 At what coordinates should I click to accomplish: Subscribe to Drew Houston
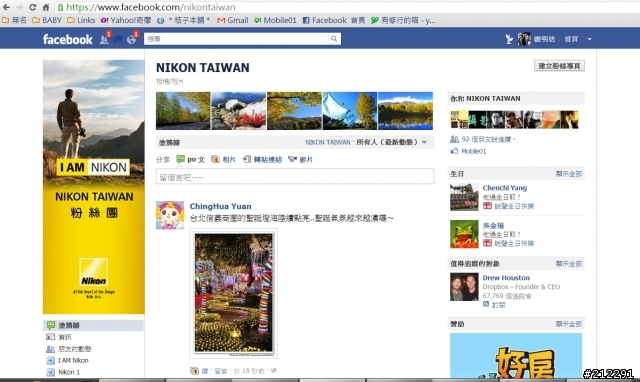498,305
